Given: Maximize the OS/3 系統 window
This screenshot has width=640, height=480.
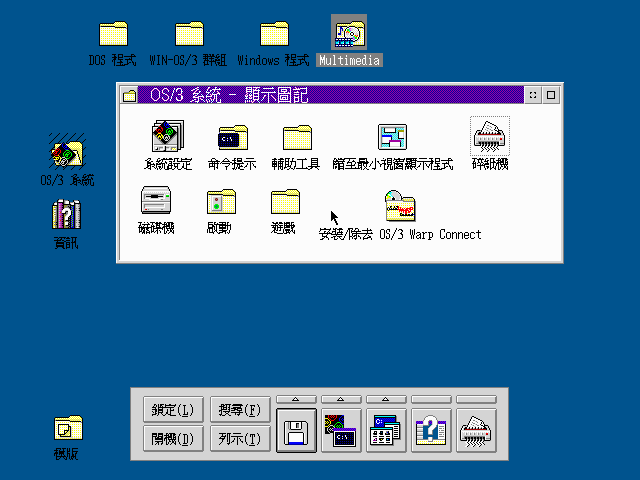Looking at the screenshot, I should click(x=551, y=95).
